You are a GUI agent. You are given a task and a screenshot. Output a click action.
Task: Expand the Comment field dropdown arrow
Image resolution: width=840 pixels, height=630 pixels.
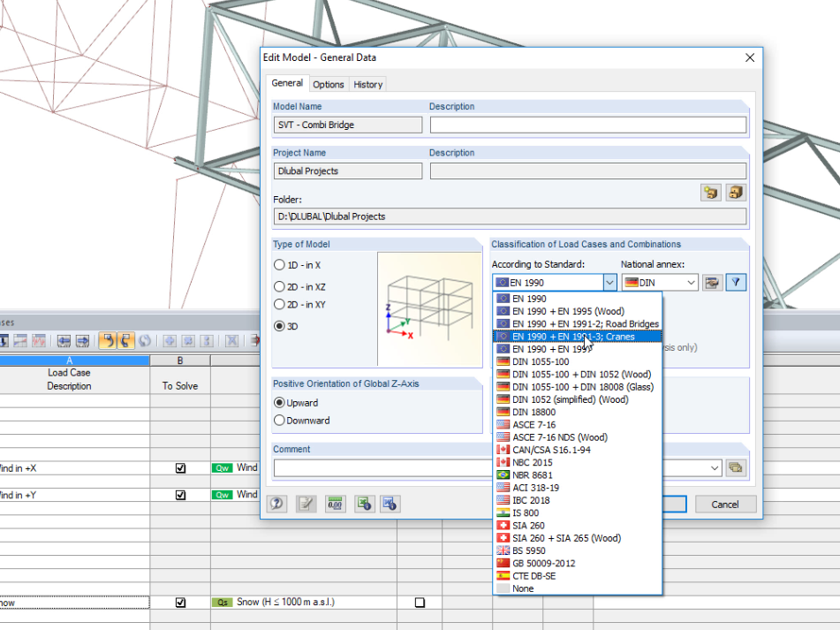[714, 467]
